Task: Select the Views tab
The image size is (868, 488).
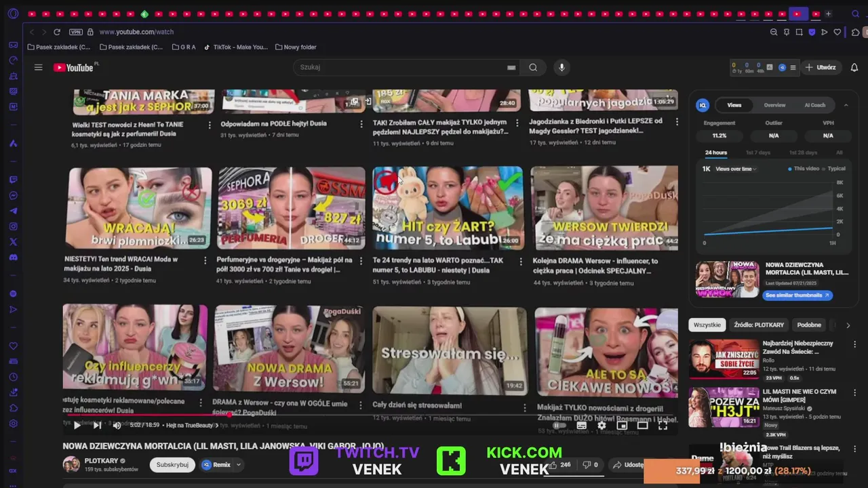Action: point(734,105)
